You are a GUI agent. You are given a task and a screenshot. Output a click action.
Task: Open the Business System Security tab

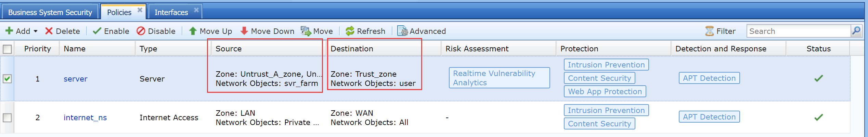click(50, 12)
